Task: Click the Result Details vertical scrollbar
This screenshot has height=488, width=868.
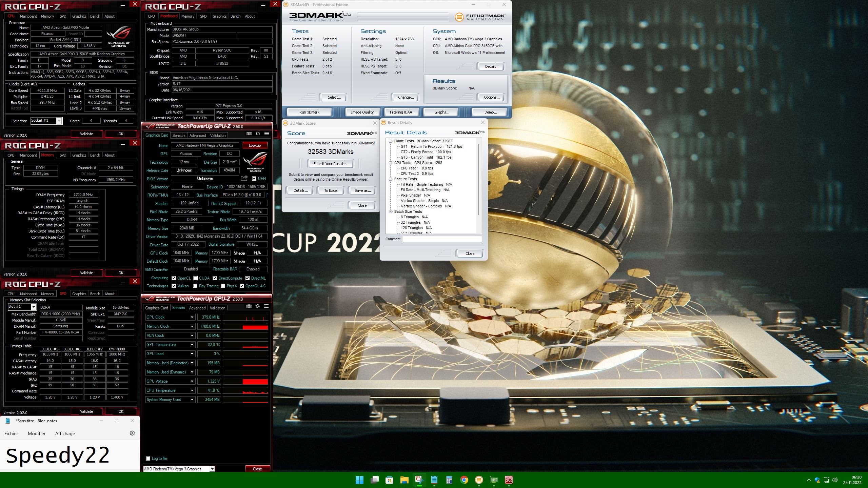Action: click(x=479, y=180)
